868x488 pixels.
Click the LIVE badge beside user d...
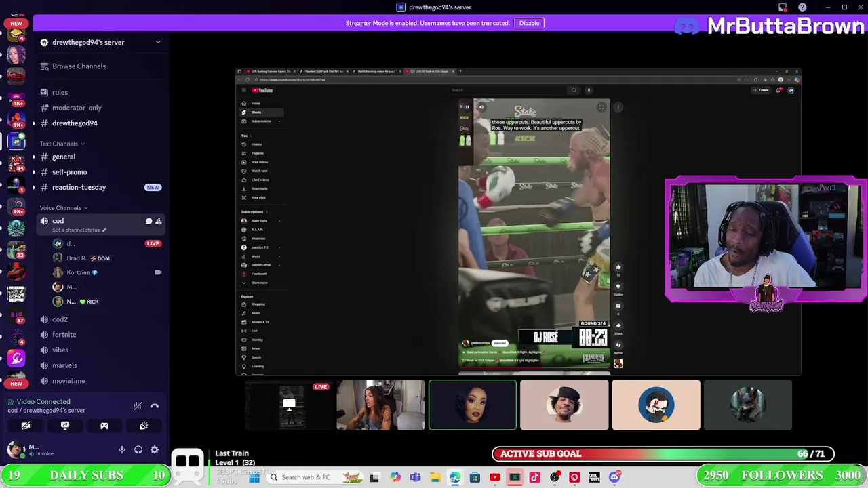(153, 243)
